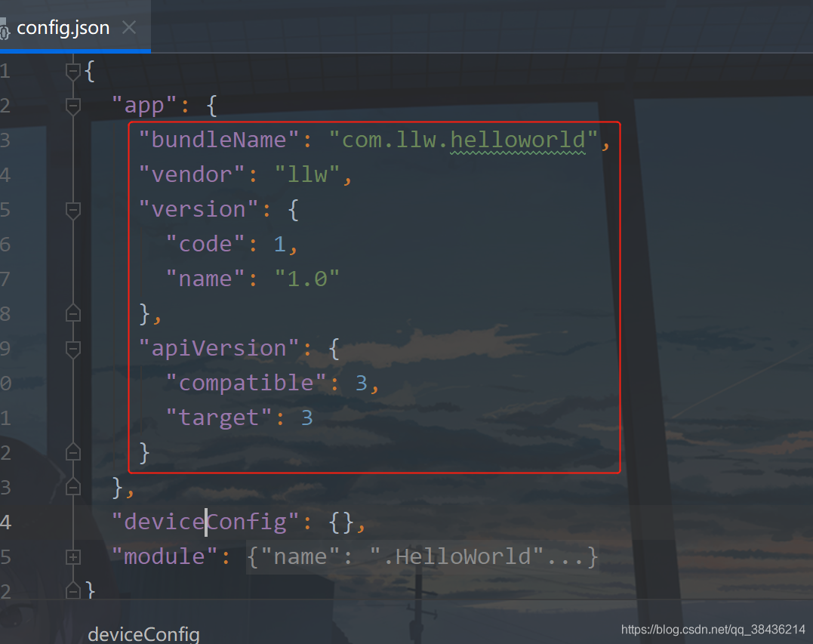
Task: Collapse the "app" block fold marker
Action: pyautogui.click(x=73, y=106)
